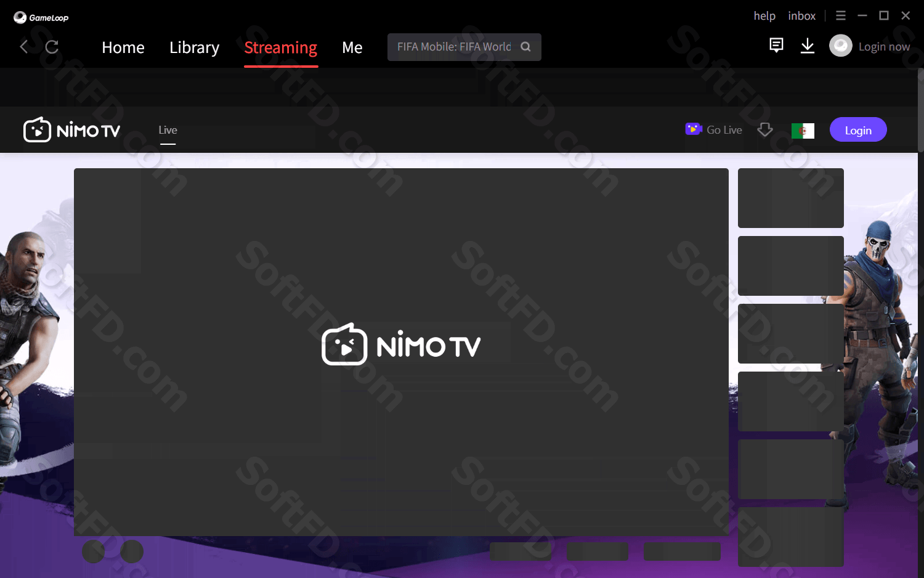Select the Live tab on Nimo TV
This screenshot has width=924, height=578.
point(168,130)
